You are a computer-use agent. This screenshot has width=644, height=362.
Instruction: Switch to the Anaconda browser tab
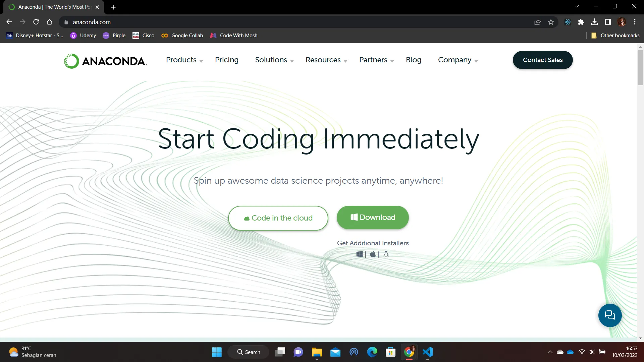(54, 7)
